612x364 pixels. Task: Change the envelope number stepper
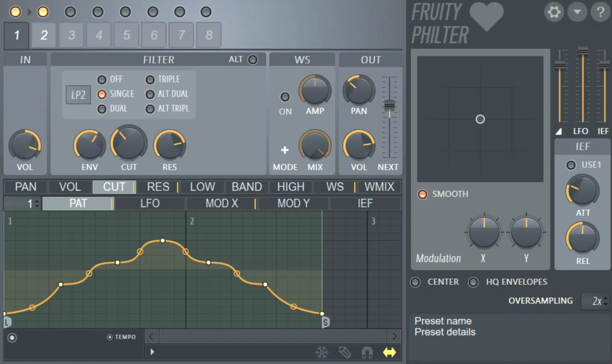pos(37,204)
